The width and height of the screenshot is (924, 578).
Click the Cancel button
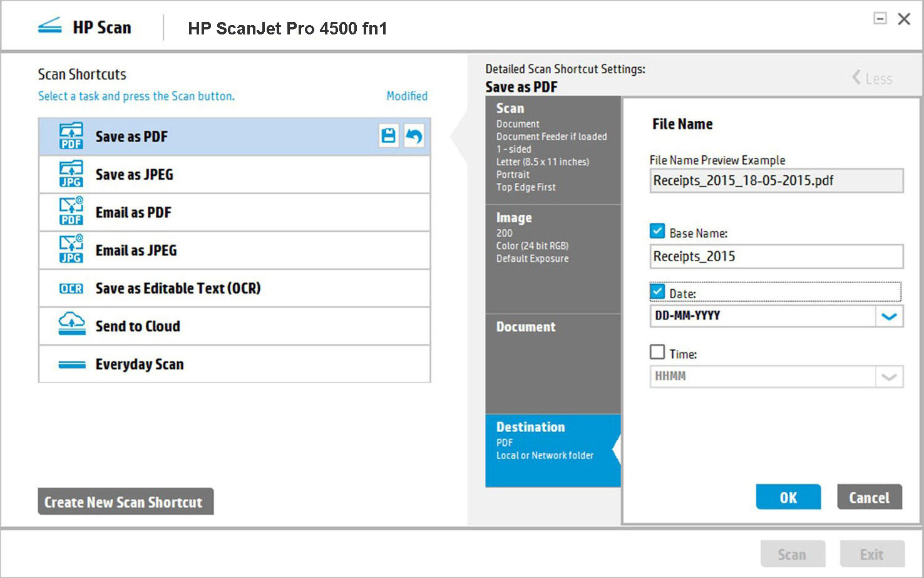click(x=869, y=497)
